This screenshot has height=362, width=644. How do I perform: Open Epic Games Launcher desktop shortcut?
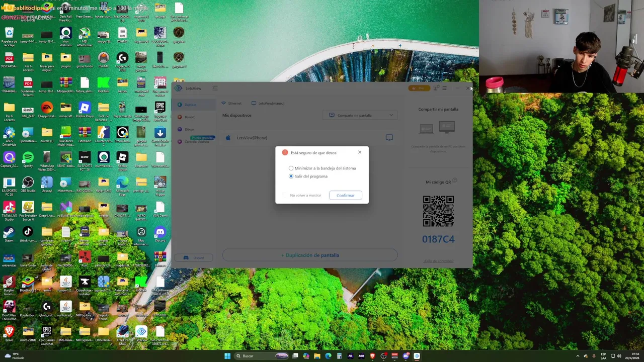coord(47,334)
